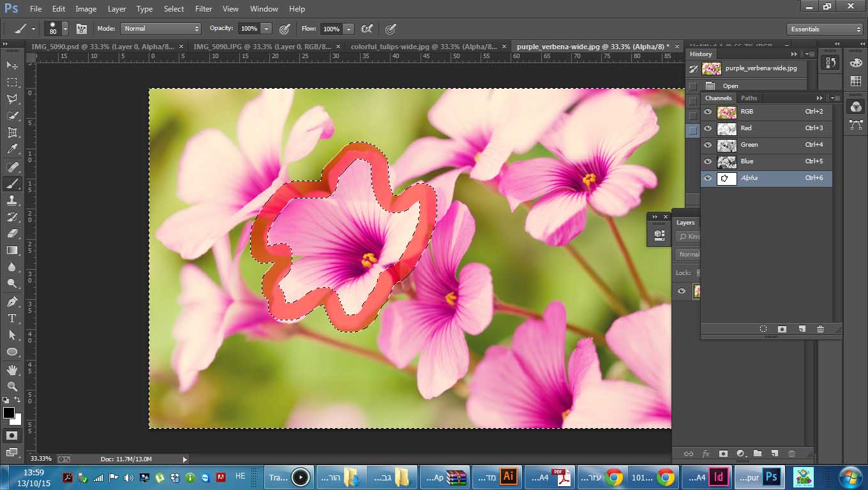Open the brush Mode dropdown
868x490 pixels.
point(161,29)
